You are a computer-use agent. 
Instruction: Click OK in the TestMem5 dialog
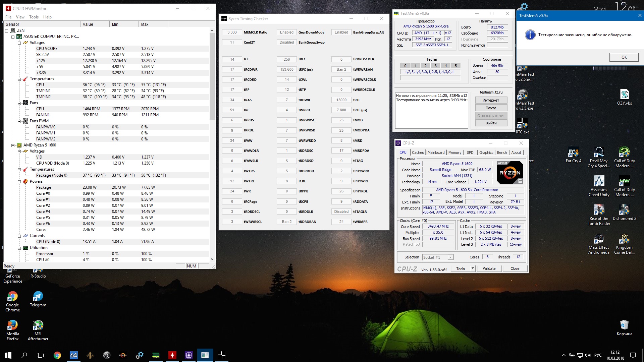tap(624, 57)
